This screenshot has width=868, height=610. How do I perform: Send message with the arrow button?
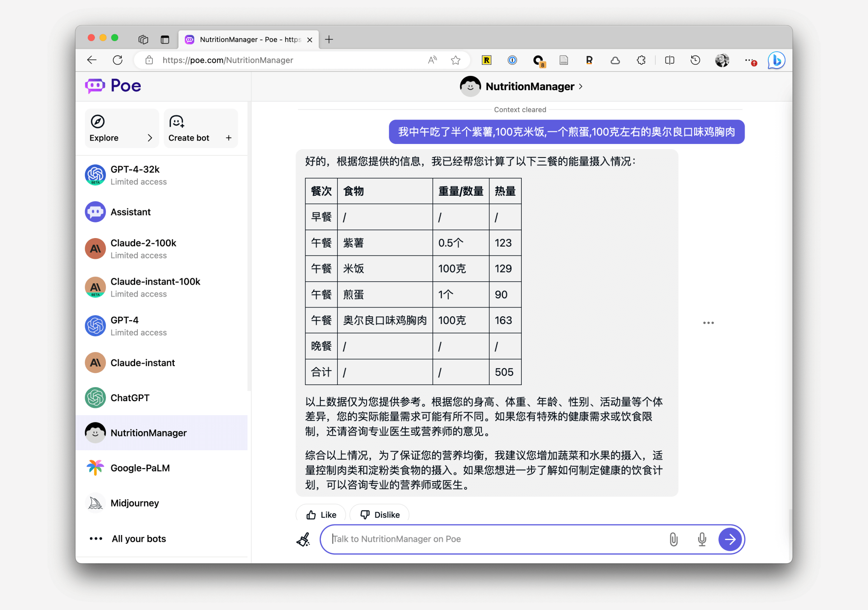730,539
